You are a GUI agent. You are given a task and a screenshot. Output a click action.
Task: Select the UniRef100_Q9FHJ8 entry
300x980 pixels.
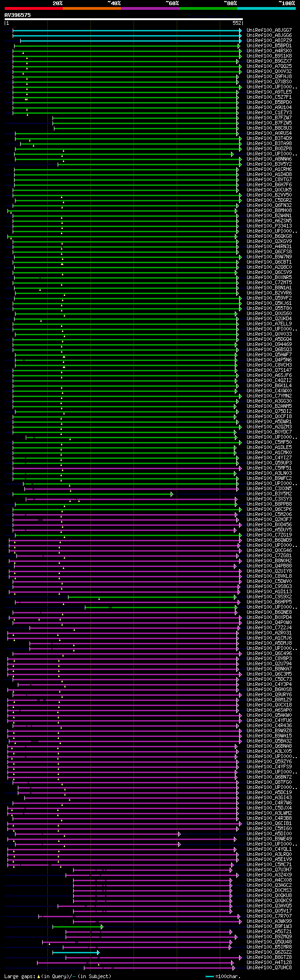coord(269,77)
